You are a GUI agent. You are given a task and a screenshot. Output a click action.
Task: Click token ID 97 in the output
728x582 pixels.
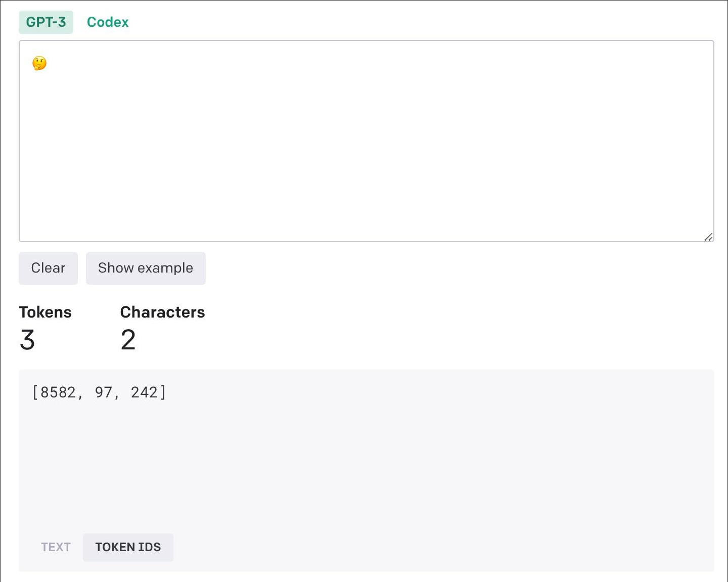click(x=104, y=392)
